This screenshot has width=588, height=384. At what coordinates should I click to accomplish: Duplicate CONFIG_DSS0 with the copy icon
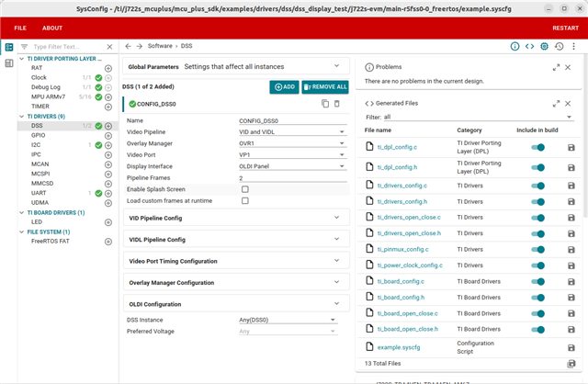(x=325, y=104)
